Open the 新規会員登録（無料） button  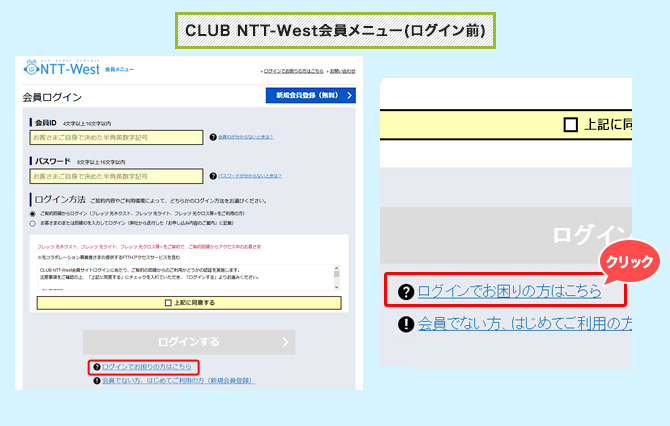click(311, 95)
